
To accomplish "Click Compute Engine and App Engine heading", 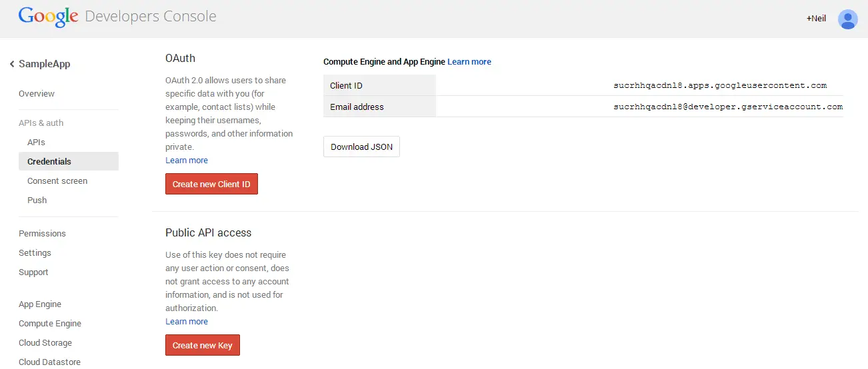I will [x=384, y=62].
